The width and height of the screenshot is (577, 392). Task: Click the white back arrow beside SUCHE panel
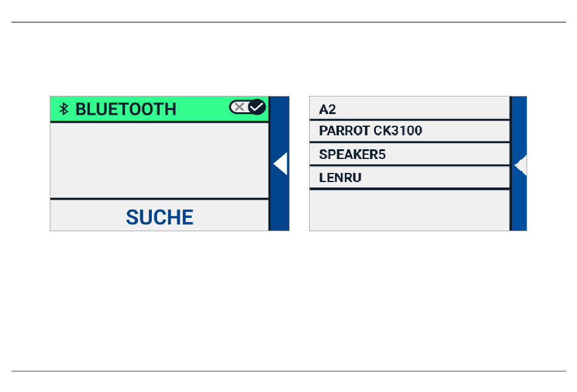pyautogui.click(x=281, y=164)
